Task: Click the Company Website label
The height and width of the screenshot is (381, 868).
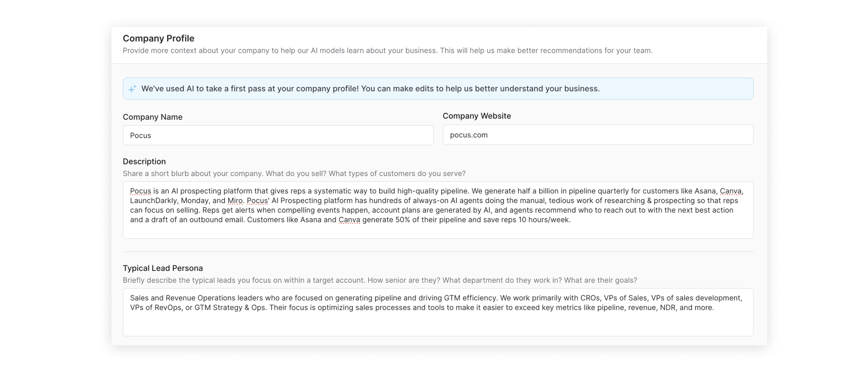Action: point(477,116)
